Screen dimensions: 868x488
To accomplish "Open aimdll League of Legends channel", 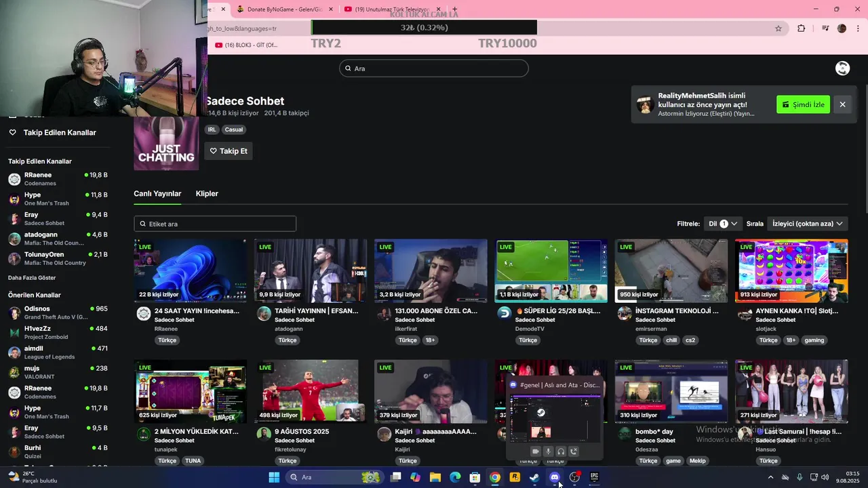I will click(58, 352).
